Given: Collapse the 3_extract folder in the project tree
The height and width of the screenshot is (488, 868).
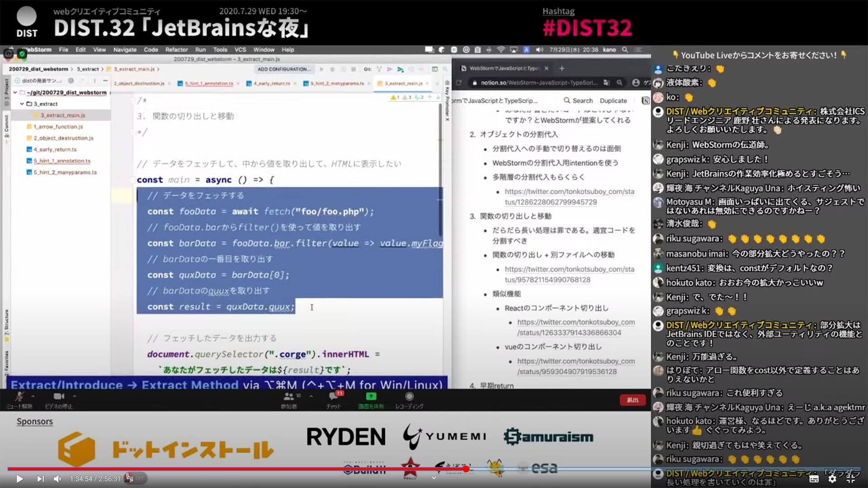Looking at the screenshot, I should click(21, 103).
